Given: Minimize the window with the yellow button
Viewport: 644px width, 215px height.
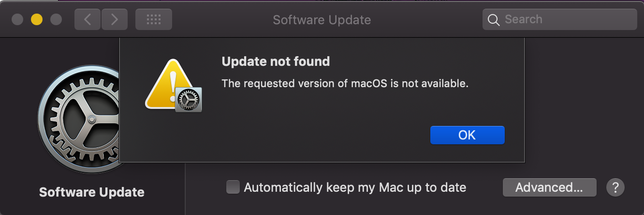Looking at the screenshot, I should [x=37, y=19].
